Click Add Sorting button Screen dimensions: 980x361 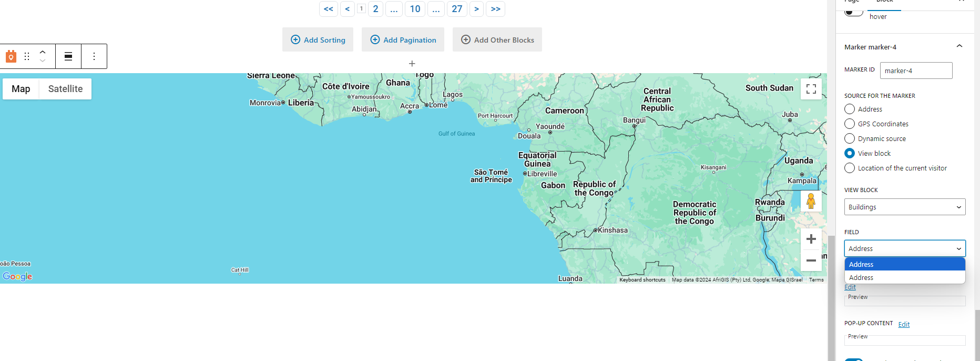point(318,39)
